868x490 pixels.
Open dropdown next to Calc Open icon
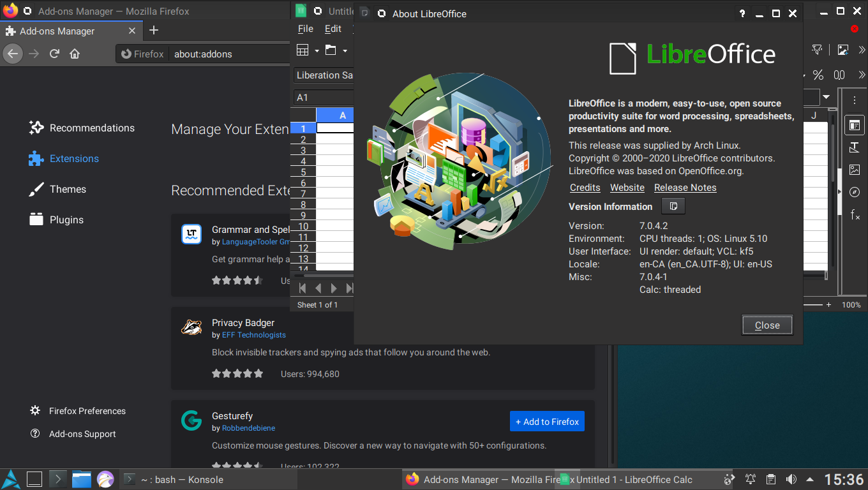[x=345, y=50]
